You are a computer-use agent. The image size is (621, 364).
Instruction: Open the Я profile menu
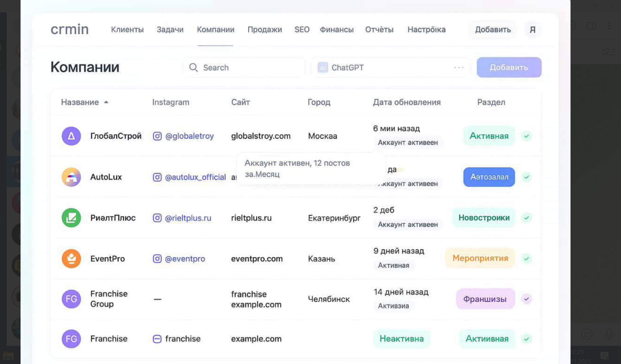click(x=532, y=30)
